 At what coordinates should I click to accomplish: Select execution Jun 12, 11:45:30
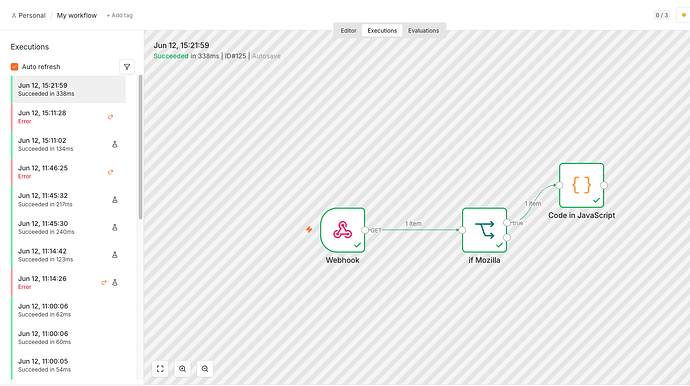point(69,227)
